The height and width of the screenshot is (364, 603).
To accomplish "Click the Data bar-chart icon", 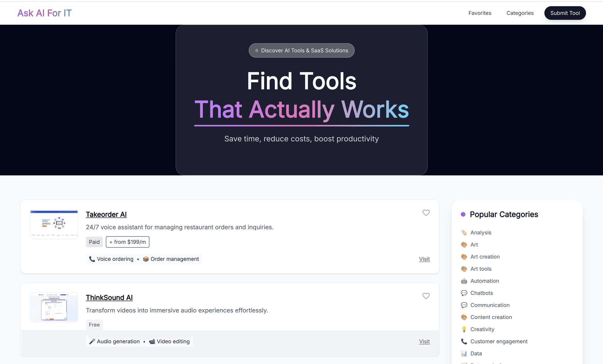I will (x=464, y=354).
